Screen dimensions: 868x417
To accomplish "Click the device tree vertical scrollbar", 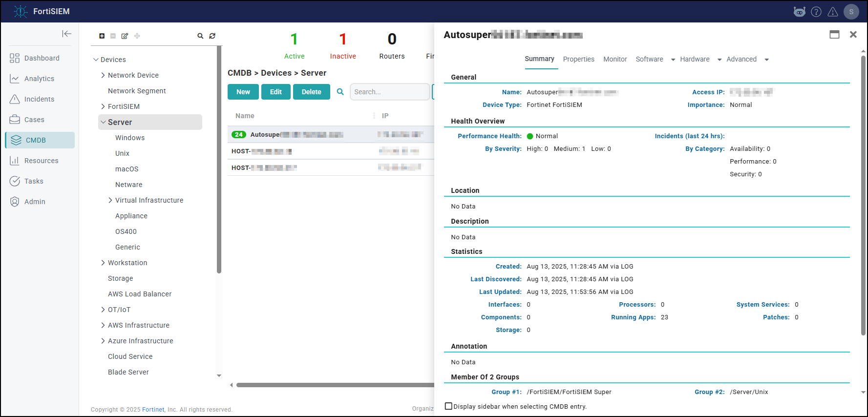I will coord(219,159).
